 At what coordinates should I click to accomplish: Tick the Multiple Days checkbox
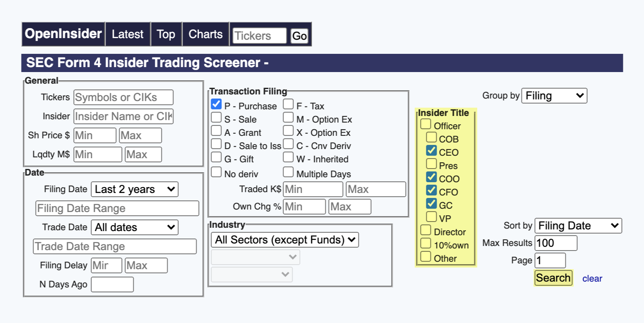(x=288, y=173)
